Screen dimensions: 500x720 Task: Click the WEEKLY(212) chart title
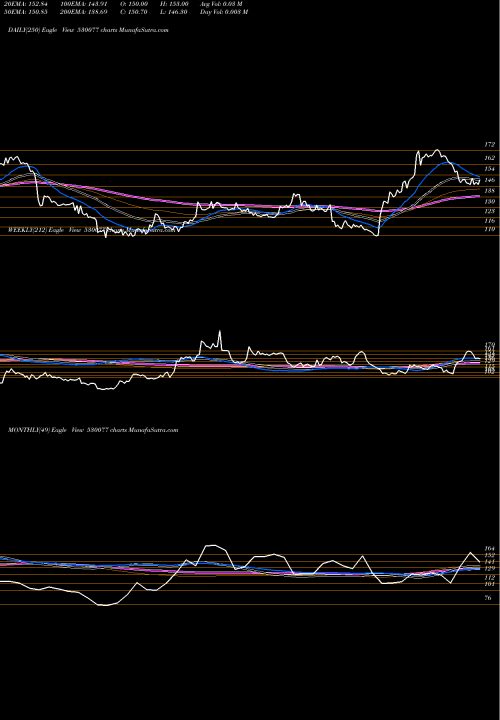point(91,230)
